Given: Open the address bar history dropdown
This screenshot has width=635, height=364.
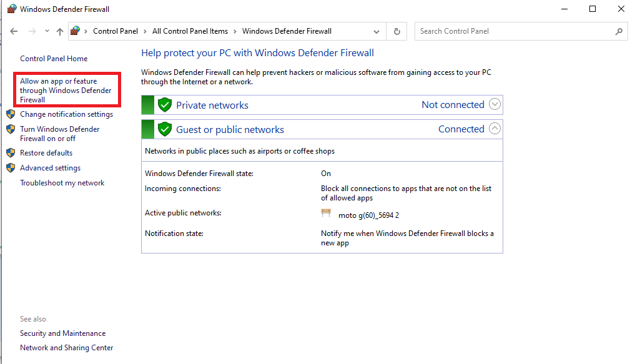Looking at the screenshot, I should pos(377,31).
